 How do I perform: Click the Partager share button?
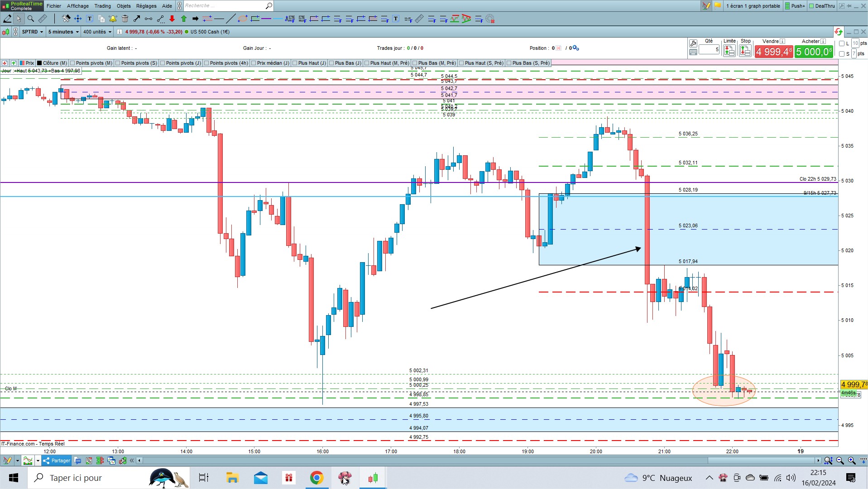57,460
